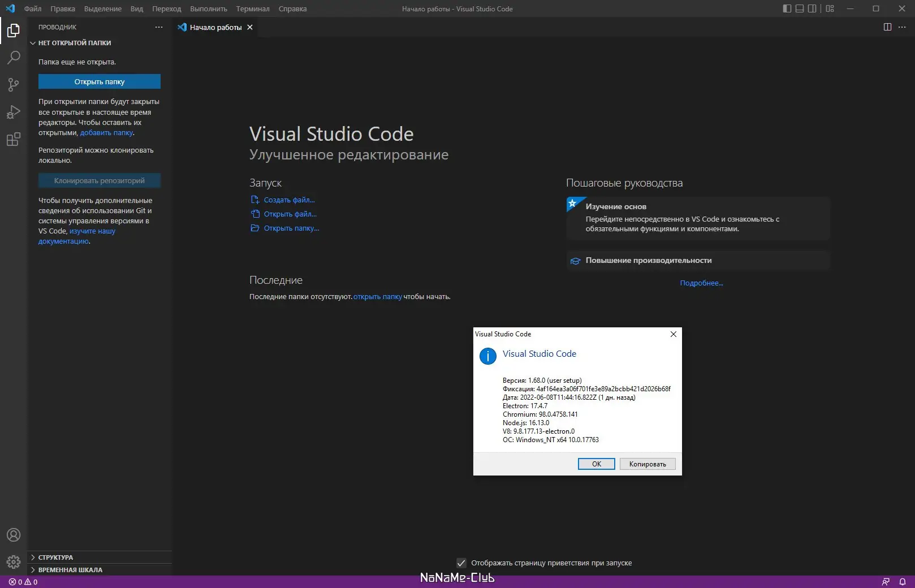915x588 pixels.
Task: Confirm the about dialog with OK
Action: [597, 464]
